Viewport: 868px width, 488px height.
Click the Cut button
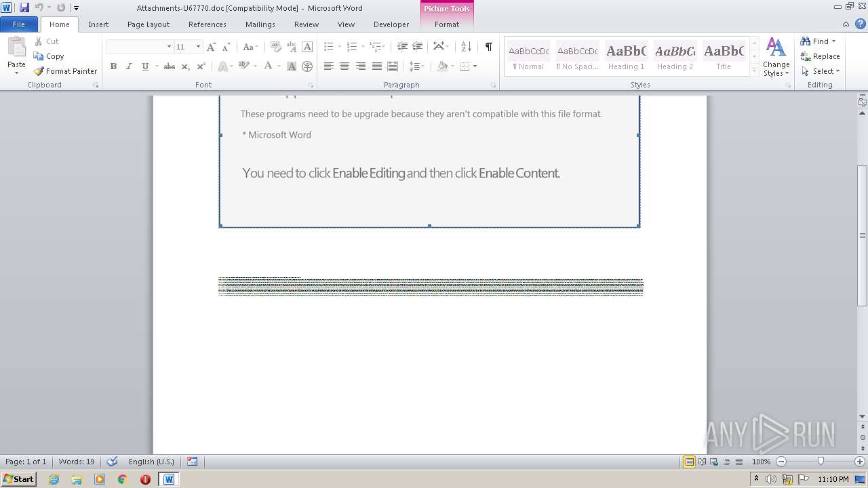47,41
